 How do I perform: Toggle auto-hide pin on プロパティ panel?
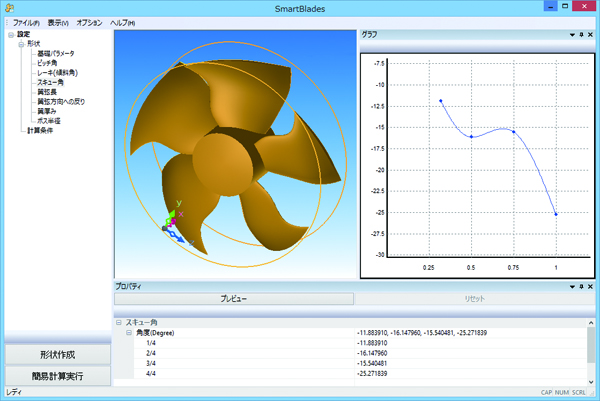(581, 287)
